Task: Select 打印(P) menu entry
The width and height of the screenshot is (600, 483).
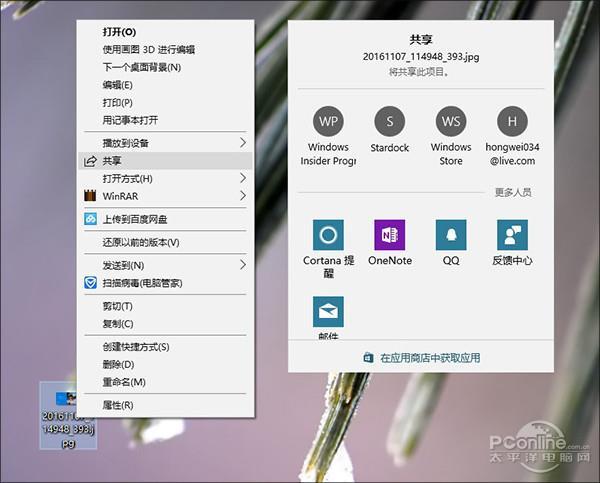Action: (165, 103)
